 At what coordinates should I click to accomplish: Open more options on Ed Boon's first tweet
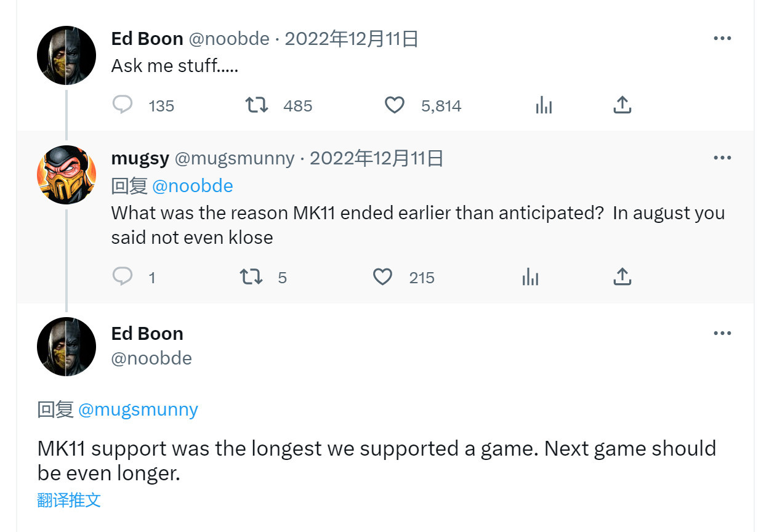coord(722,38)
